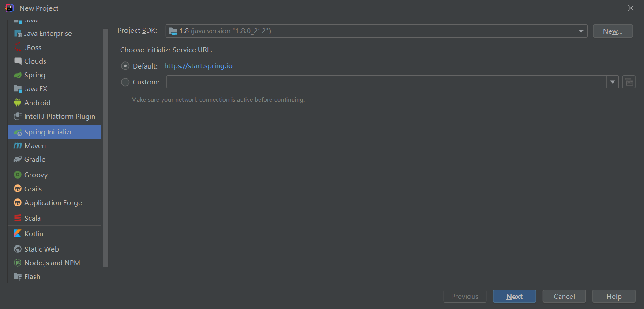
Task: Click the Node.js and NPM icon
Action: pos(18,263)
